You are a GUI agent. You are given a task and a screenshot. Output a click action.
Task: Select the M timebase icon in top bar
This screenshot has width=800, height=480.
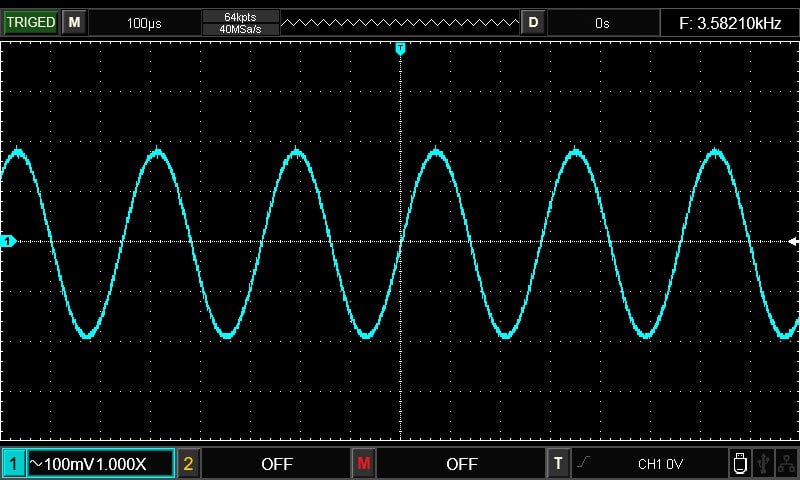click(x=74, y=22)
